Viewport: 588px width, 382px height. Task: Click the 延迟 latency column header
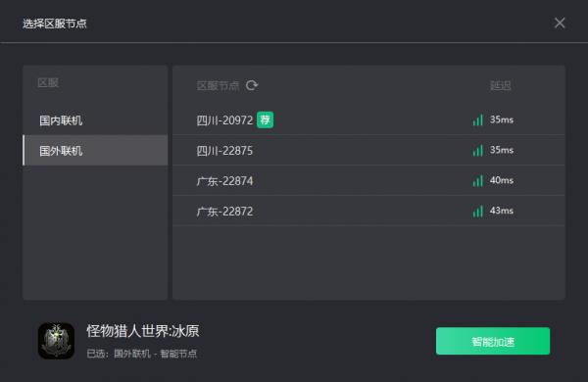501,86
